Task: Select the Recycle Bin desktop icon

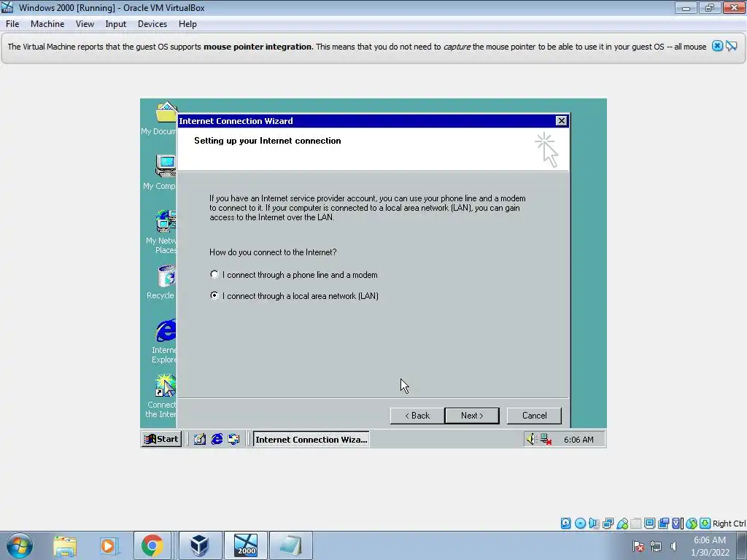Action: [x=161, y=282]
